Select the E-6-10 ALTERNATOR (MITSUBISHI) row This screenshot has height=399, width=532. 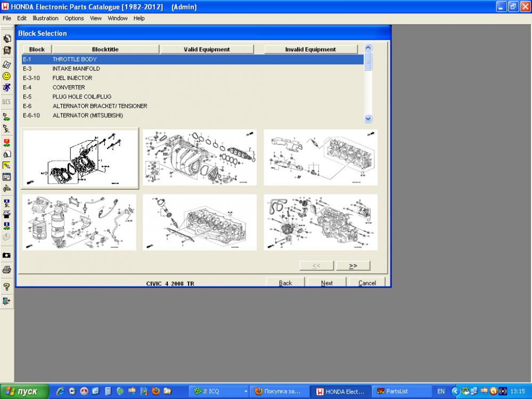click(193, 116)
